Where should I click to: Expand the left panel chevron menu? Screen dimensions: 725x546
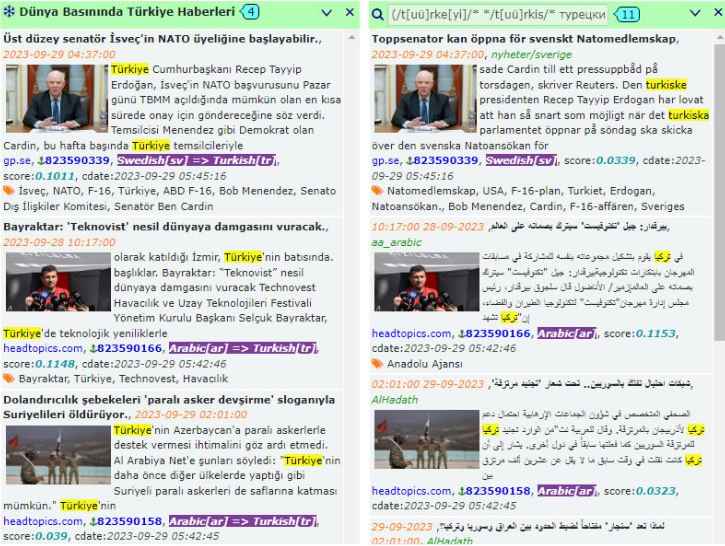pyautogui.click(x=327, y=13)
